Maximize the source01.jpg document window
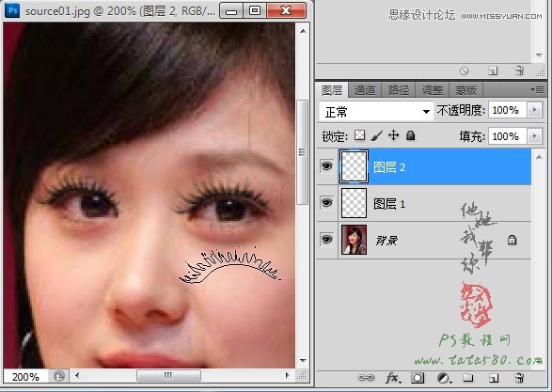 click(255, 10)
